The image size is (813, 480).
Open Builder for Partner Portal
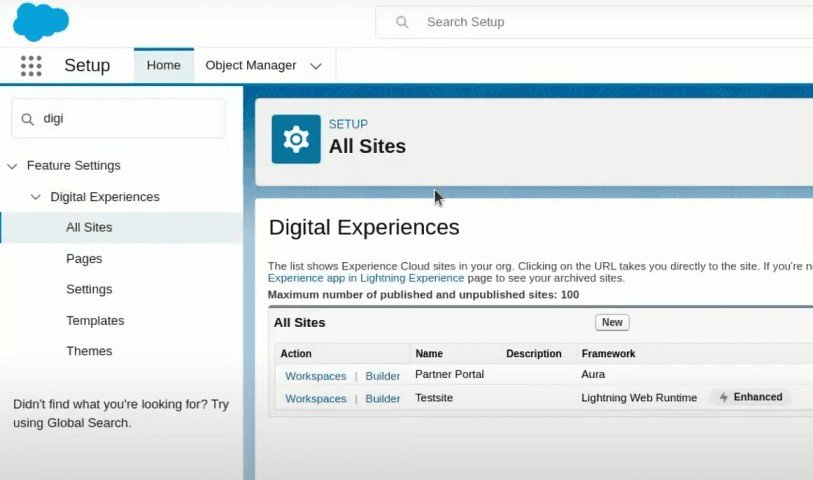click(383, 376)
